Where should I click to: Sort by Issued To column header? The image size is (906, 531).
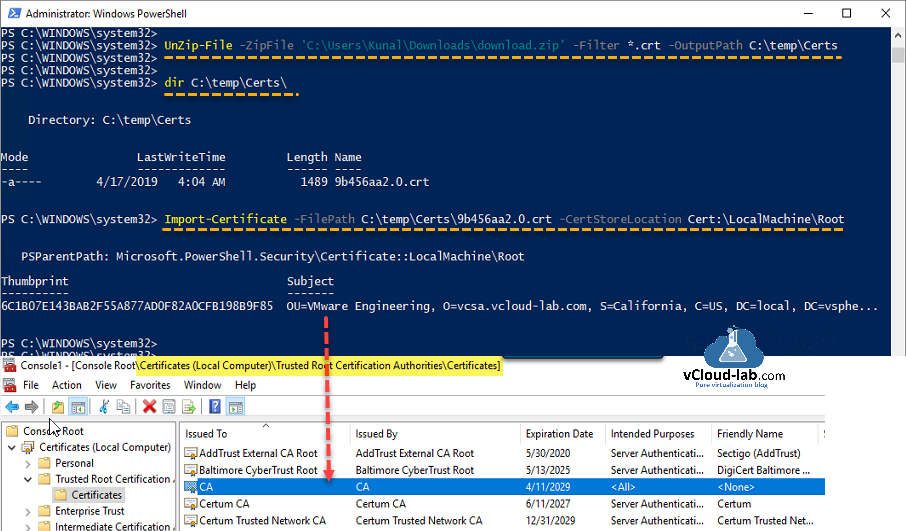pyautogui.click(x=265, y=434)
